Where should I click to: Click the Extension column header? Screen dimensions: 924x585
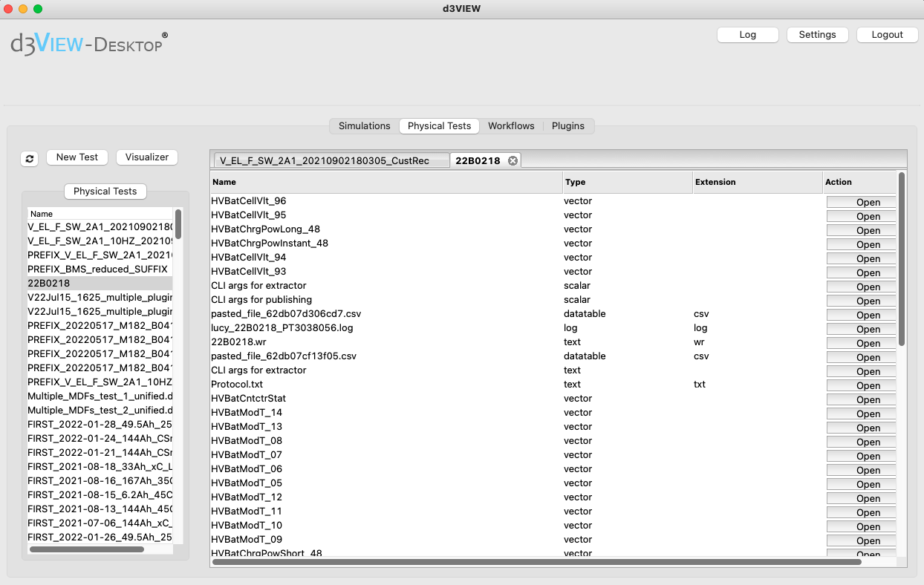[x=757, y=182]
